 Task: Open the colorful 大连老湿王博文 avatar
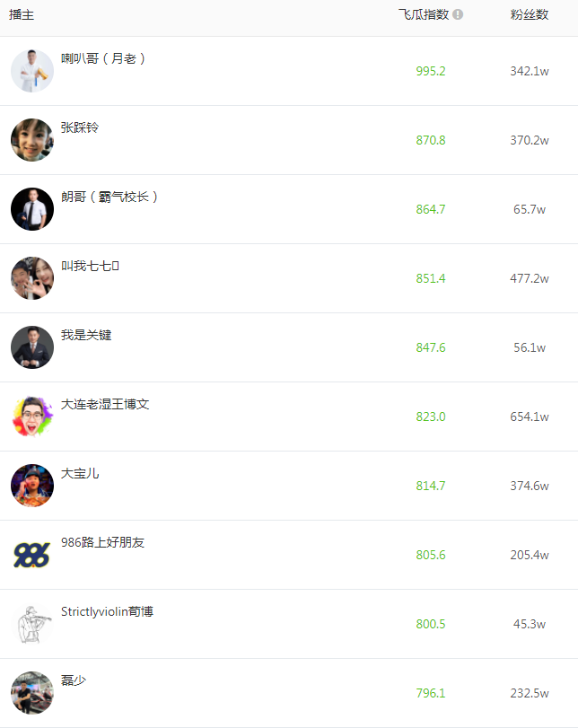tap(32, 417)
